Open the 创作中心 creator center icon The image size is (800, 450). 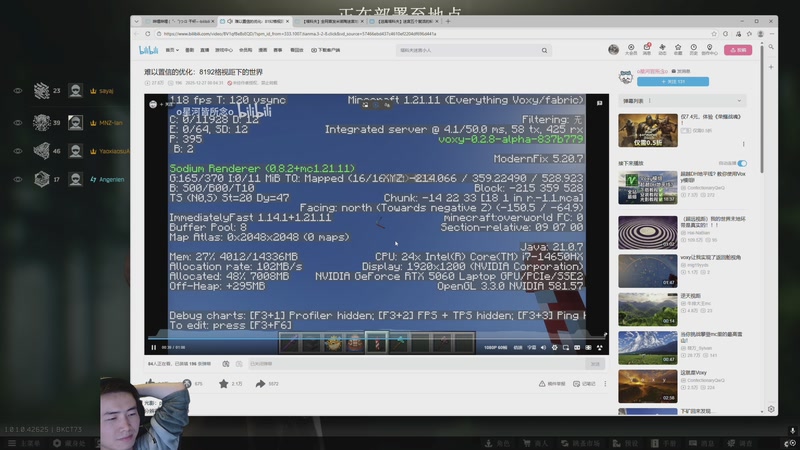point(709,49)
